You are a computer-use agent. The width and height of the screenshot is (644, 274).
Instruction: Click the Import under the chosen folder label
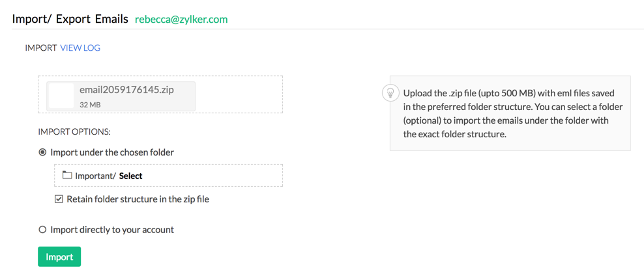pos(112,152)
